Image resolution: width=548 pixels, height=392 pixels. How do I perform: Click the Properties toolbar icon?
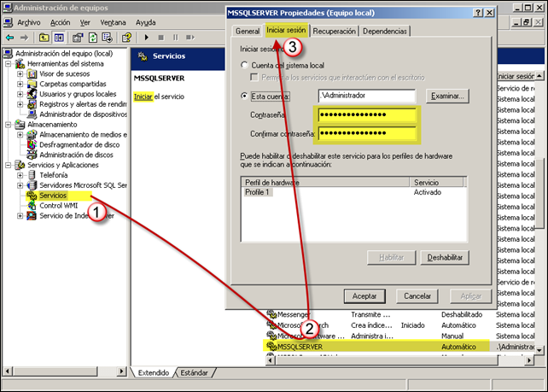[x=78, y=38]
